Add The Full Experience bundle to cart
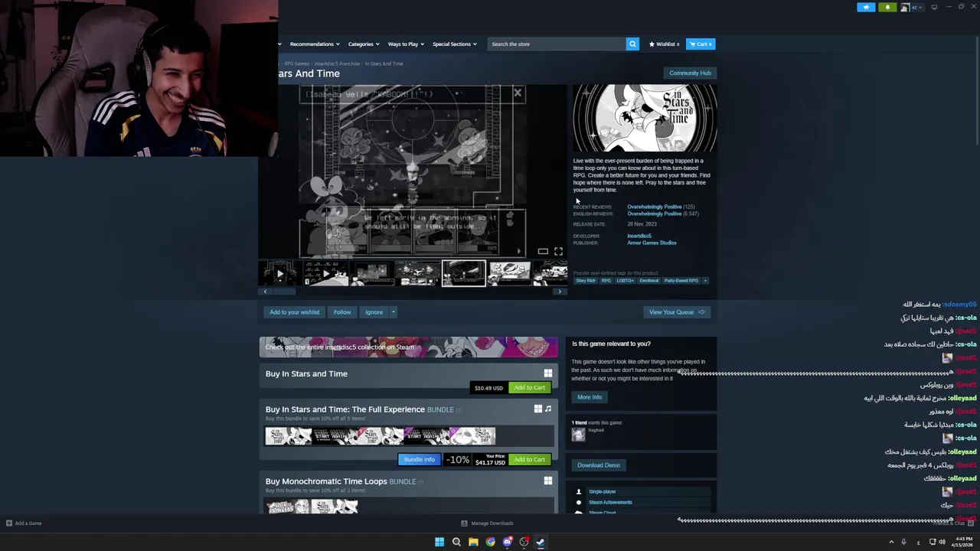The width and height of the screenshot is (980, 551). coord(529,460)
